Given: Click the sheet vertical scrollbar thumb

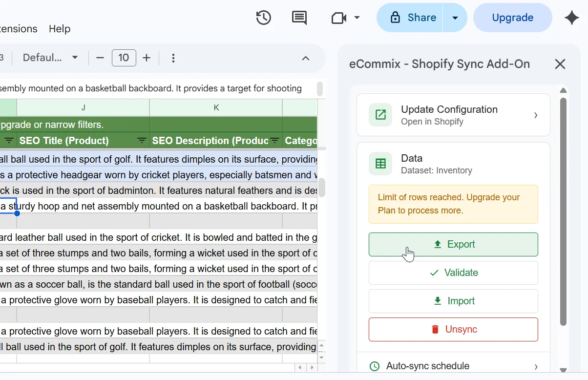Looking at the screenshot, I should coord(322,188).
